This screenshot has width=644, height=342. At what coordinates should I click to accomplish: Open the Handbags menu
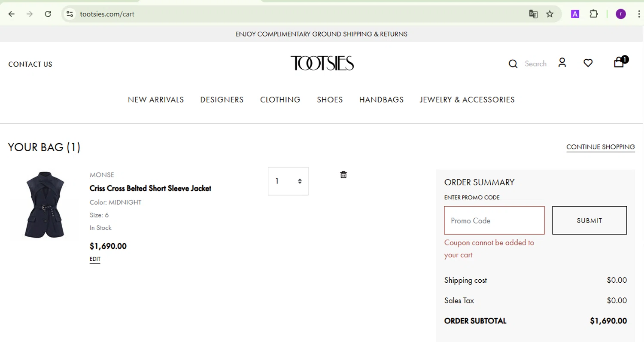382,100
